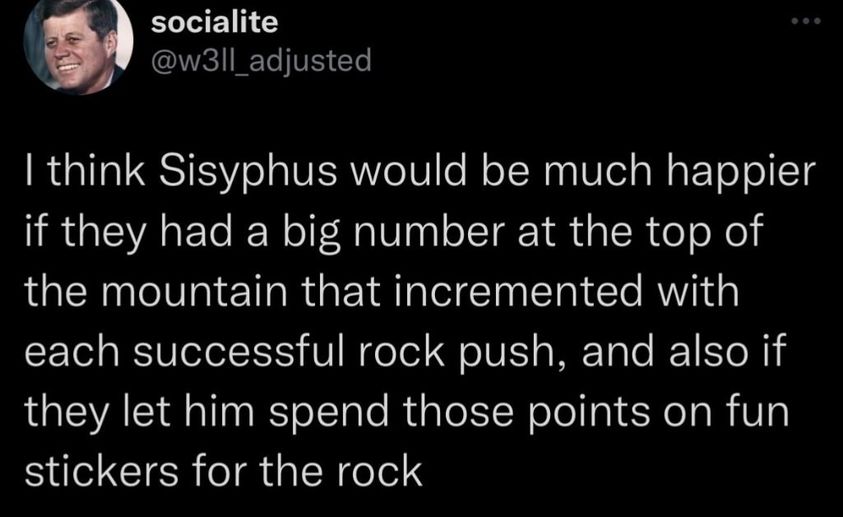This screenshot has height=517, width=843.
Task: Open the tweet's three-dot more options menu
Action: [805, 22]
